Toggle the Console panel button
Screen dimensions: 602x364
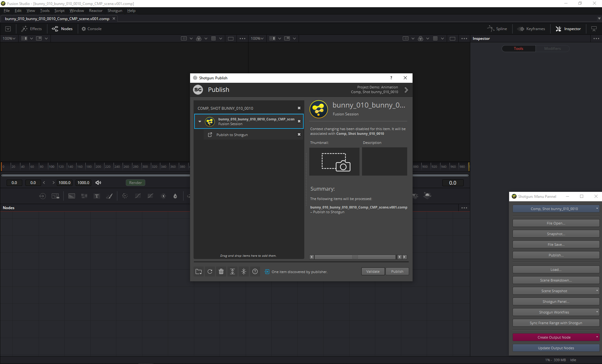pos(92,29)
